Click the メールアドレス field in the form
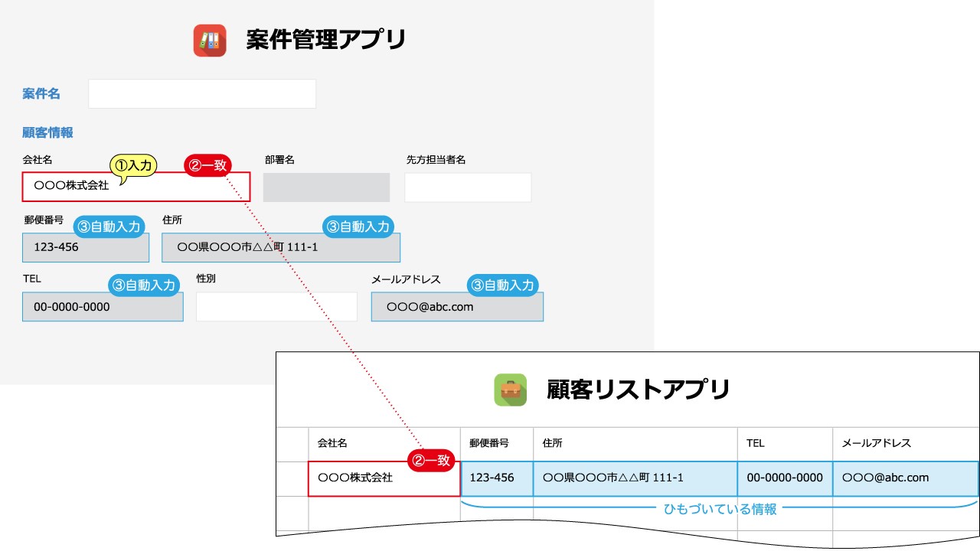The image size is (980, 551). [x=457, y=306]
